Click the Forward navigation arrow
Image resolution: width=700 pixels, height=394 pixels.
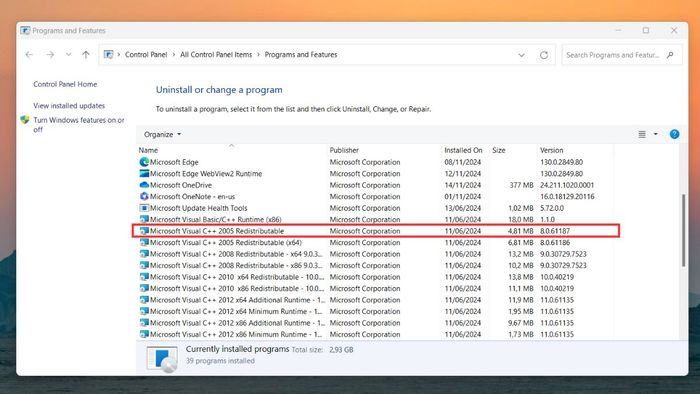[x=50, y=55]
